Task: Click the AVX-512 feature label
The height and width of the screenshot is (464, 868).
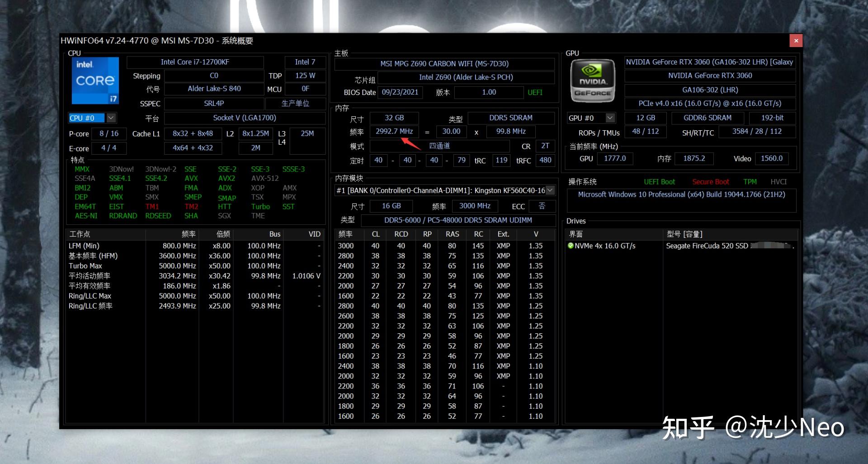Action: [265, 178]
